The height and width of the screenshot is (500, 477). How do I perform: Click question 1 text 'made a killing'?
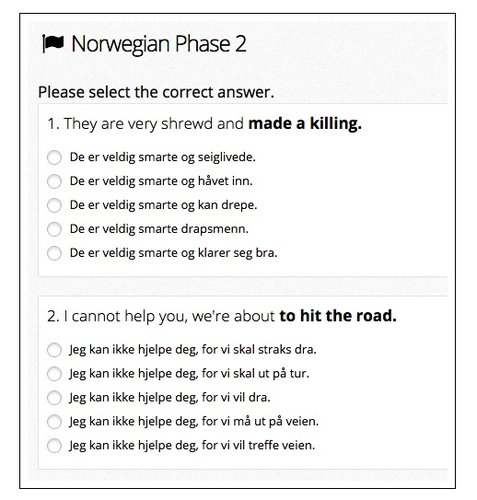(305, 124)
